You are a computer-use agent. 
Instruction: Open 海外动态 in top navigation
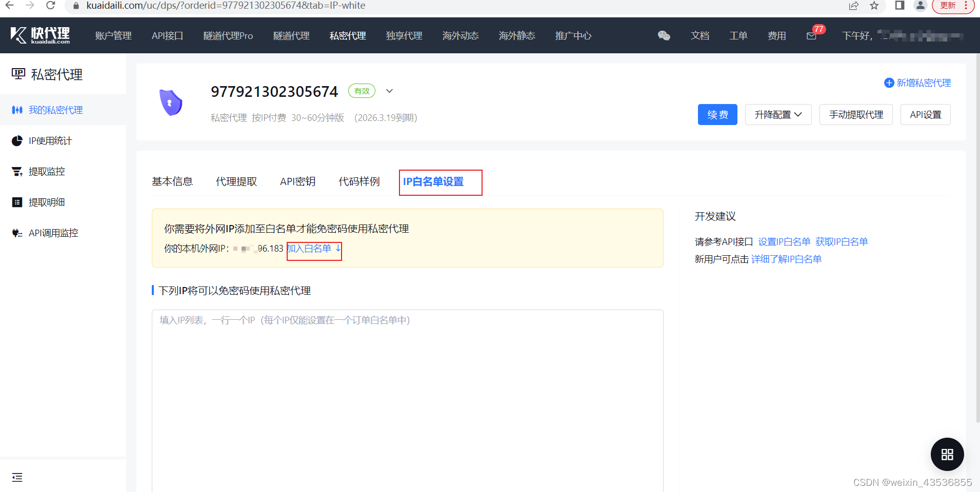click(461, 35)
